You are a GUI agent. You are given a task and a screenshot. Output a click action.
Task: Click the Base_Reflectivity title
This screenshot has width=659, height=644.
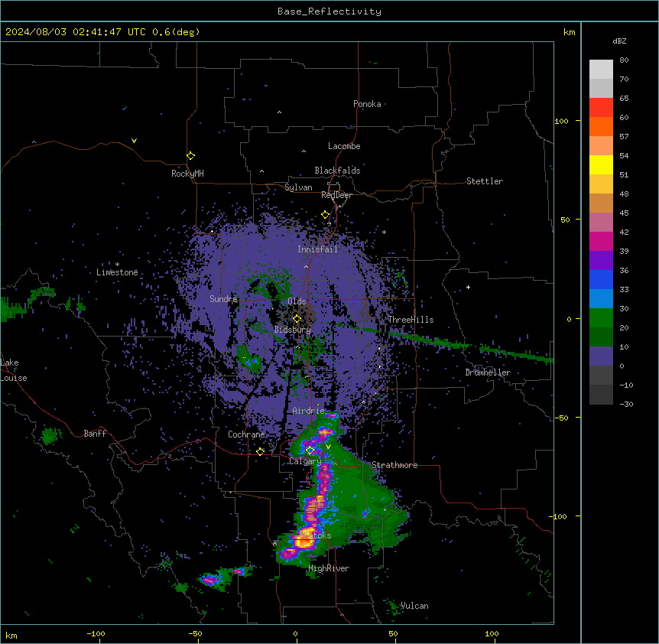coord(329,11)
